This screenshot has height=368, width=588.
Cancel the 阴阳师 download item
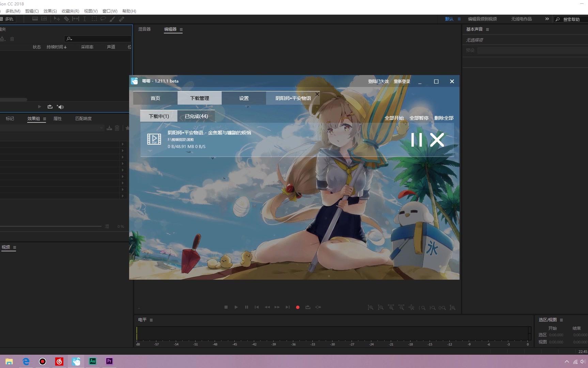[437, 140]
